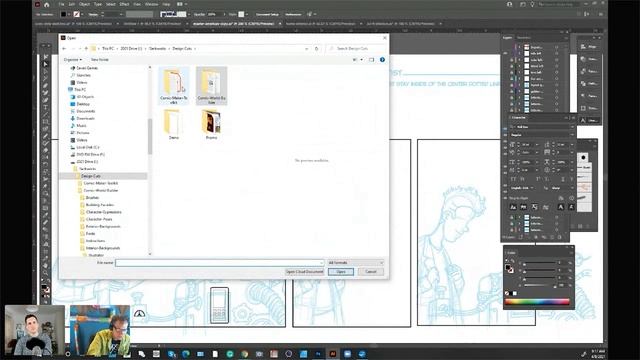
Task: Click the Open Cloud Document button
Action: 304,271
